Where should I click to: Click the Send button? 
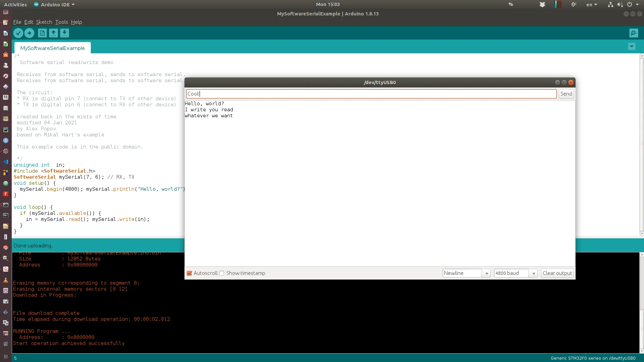click(x=566, y=94)
